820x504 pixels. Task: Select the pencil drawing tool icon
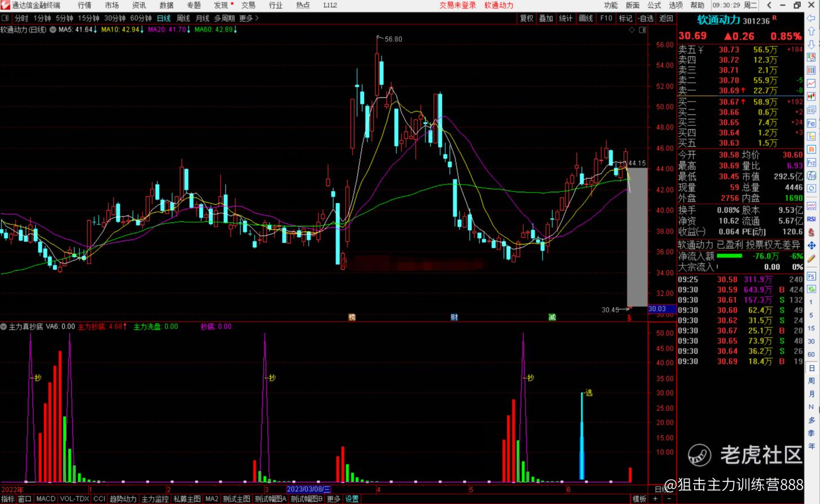pos(812,259)
